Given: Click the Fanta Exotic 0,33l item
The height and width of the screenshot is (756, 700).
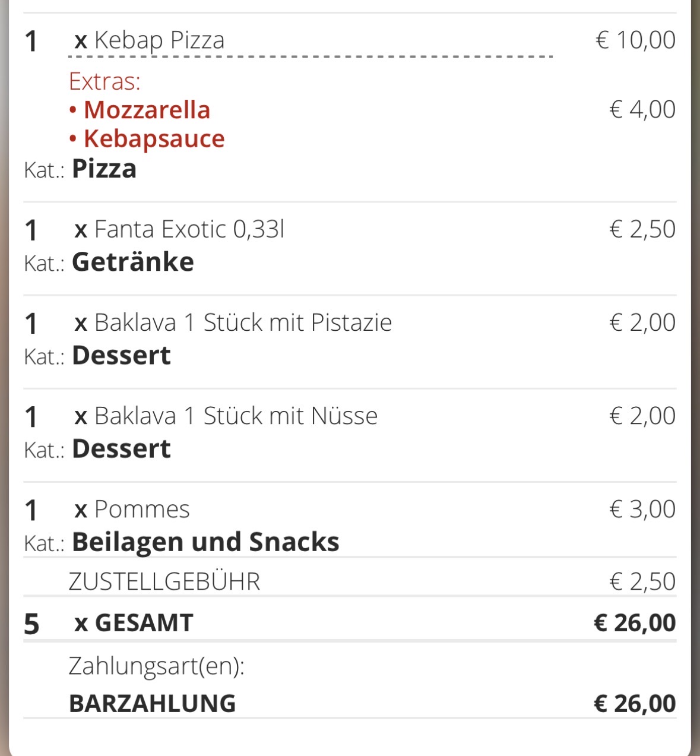Looking at the screenshot, I should [189, 229].
